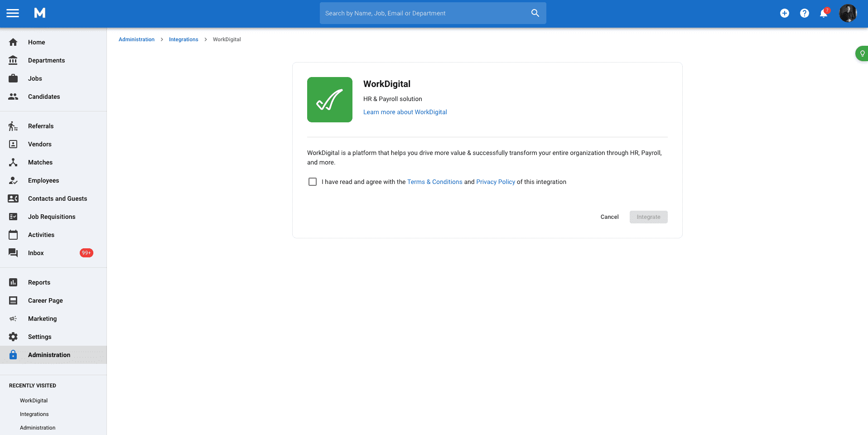Open recently visited WorkDigital
868x435 pixels.
coord(34,401)
